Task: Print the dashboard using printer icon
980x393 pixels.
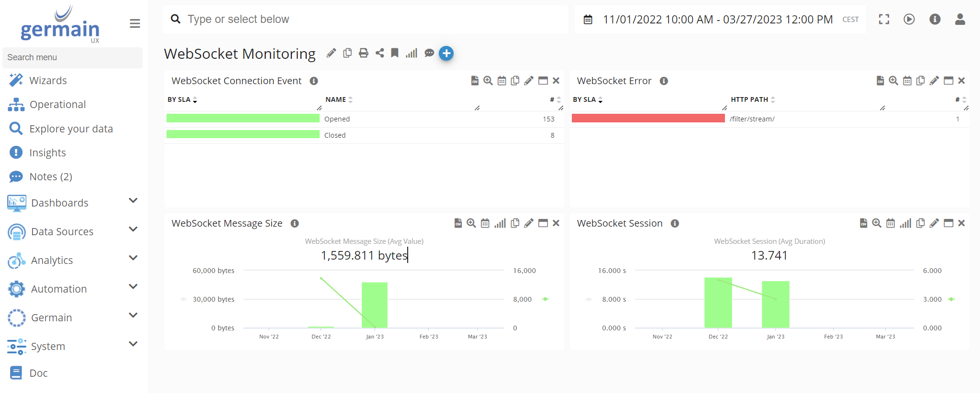Action: click(x=364, y=53)
